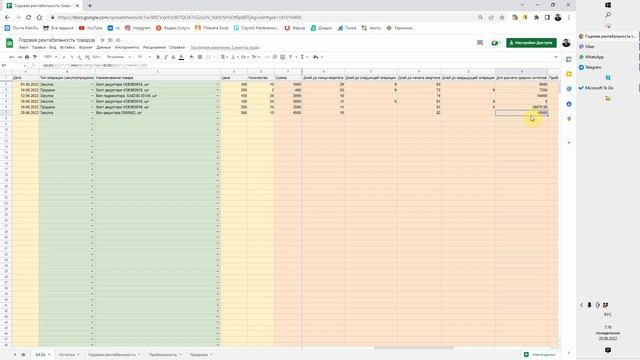The height and width of the screenshot is (360, 640).
Task: Reload the page in Chrome
Action: [28, 18]
